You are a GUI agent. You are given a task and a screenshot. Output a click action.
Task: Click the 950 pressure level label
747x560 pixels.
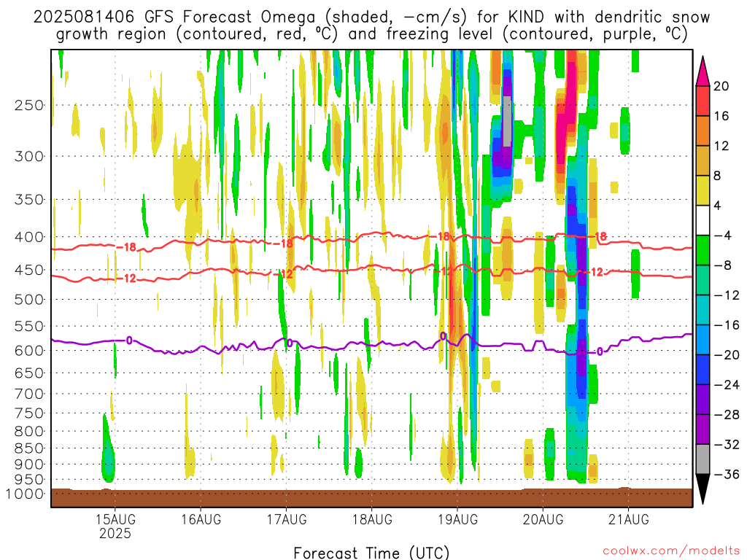[29, 480]
